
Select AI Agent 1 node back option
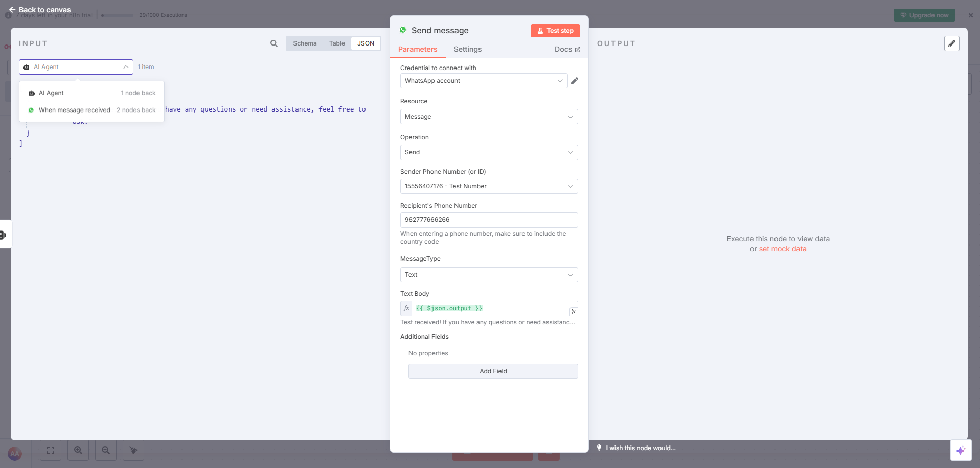click(92, 93)
